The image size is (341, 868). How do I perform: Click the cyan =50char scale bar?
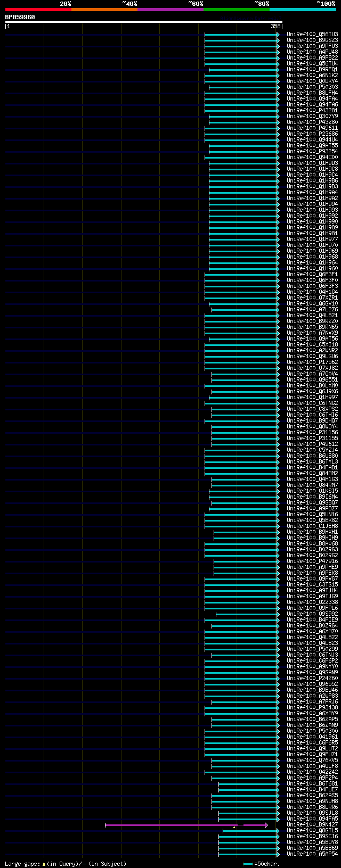tap(248, 864)
